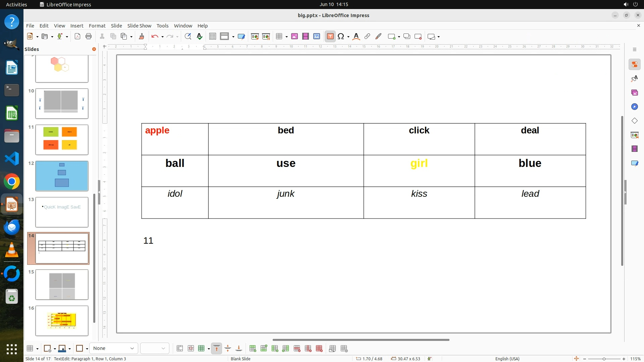Screen dimensions: 644x362
Task: Click the Delete Table icon
Action: (x=319, y=349)
